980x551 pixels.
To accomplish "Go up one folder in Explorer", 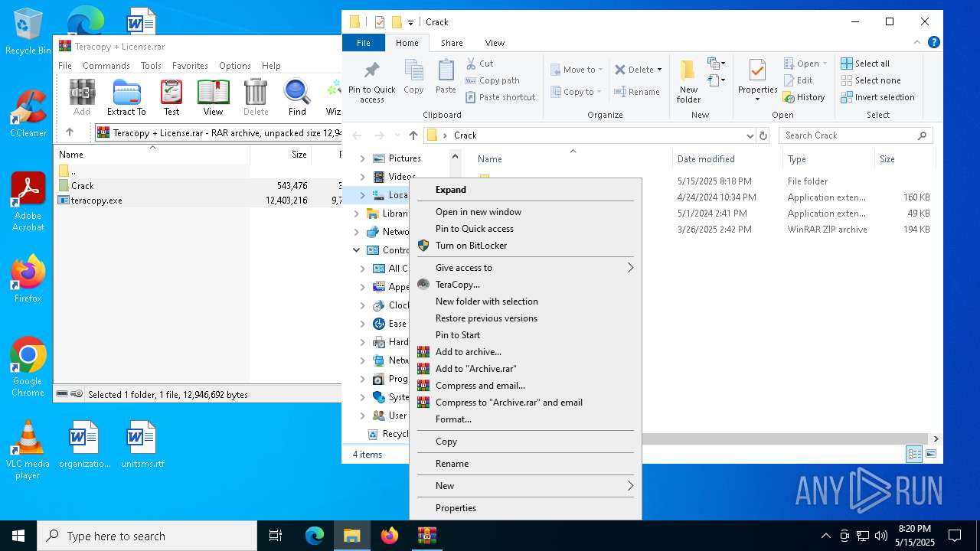I will point(413,135).
